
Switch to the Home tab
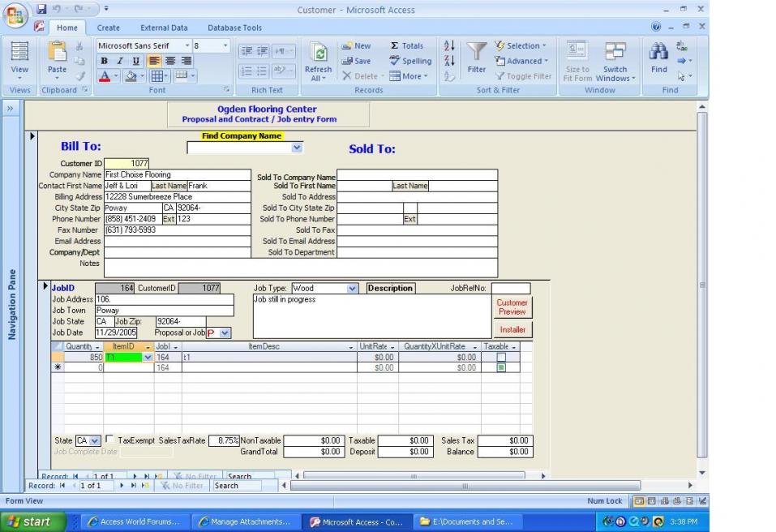pyautogui.click(x=66, y=28)
